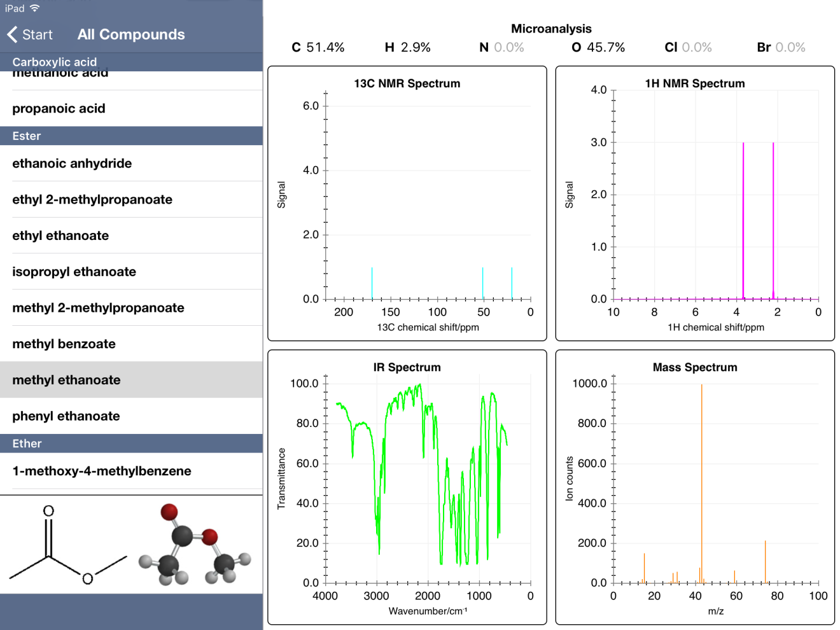Select ethanoic anhydride compound
The width and height of the screenshot is (840, 630).
pos(131,164)
